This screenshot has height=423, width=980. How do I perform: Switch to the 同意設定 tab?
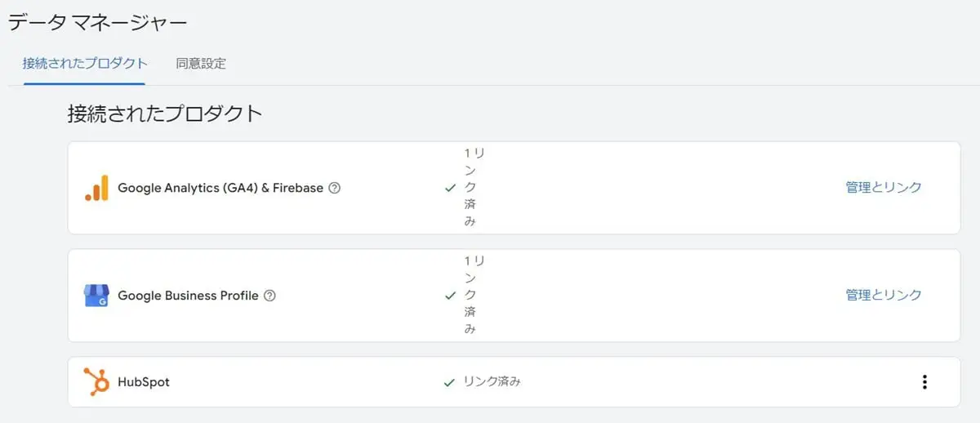201,63
